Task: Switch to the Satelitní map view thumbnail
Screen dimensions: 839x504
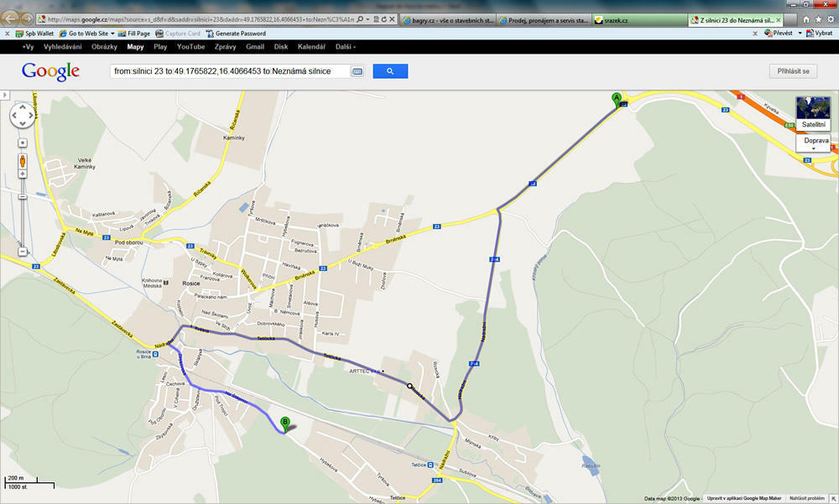Action: (813, 113)
